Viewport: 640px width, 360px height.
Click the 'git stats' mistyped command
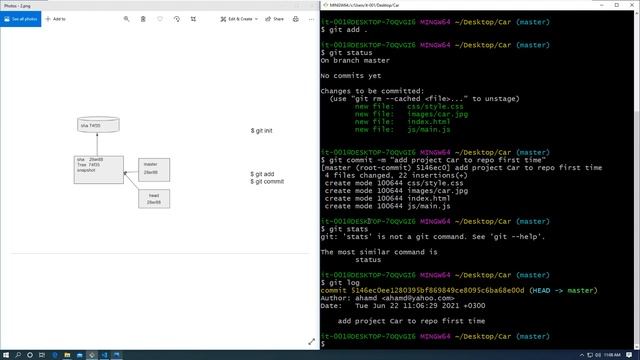point(344,229)
